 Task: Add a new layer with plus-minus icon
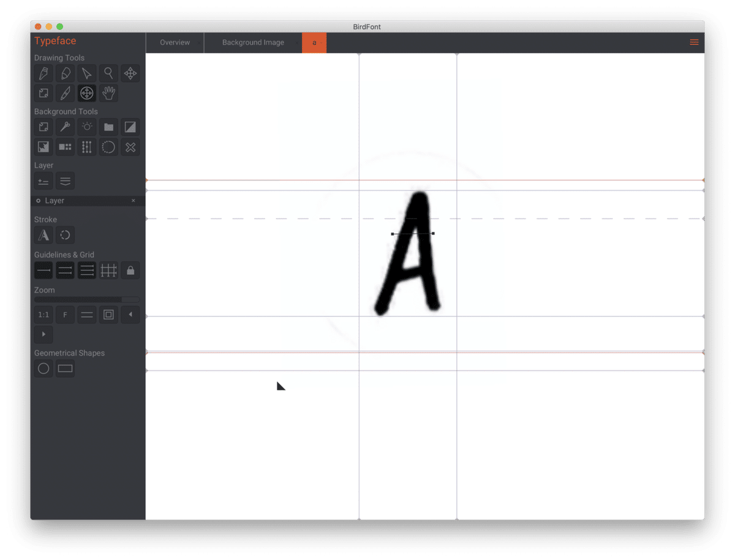[x=43, y=181]
